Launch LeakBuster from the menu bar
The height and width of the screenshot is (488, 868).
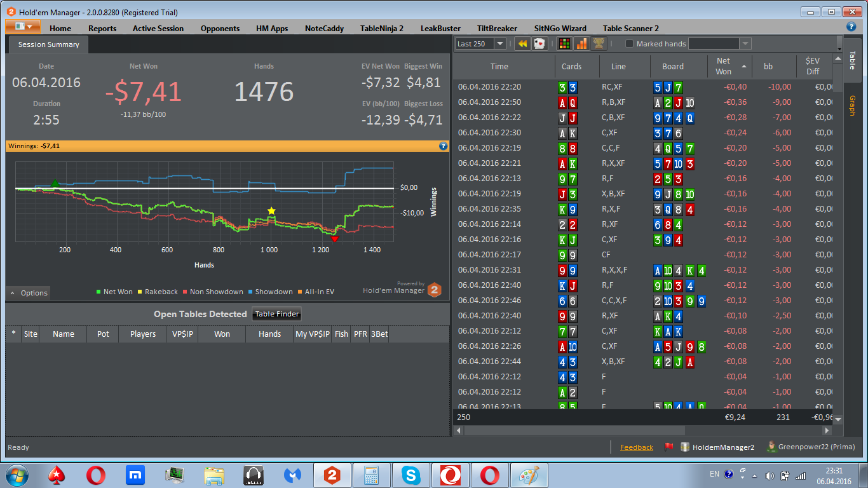442,28
